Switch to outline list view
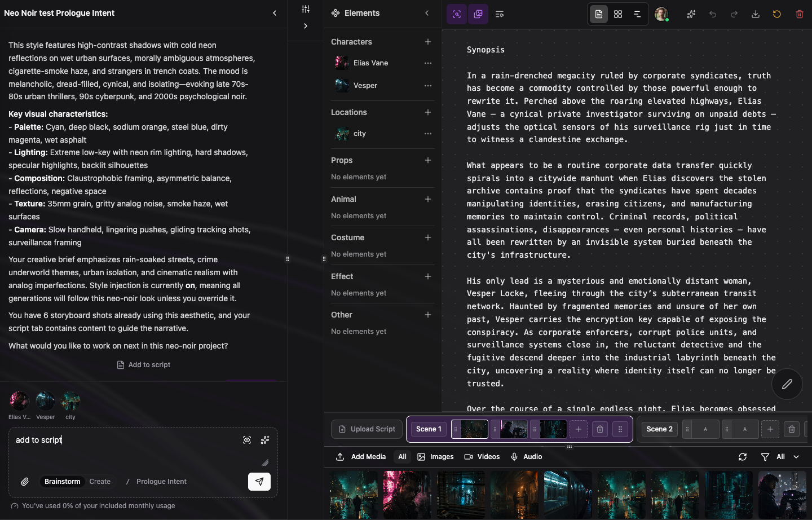 (637, 14)
